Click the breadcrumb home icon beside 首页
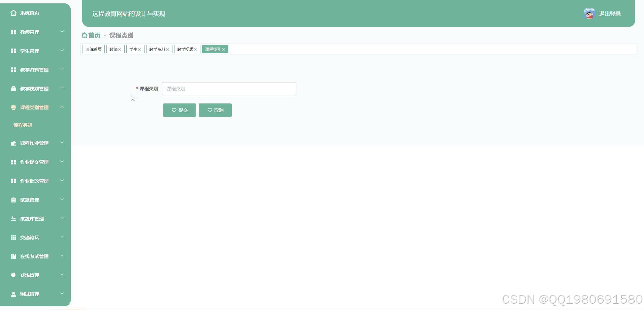The width and height of the screenshot is (644, 310). [85, 35]
